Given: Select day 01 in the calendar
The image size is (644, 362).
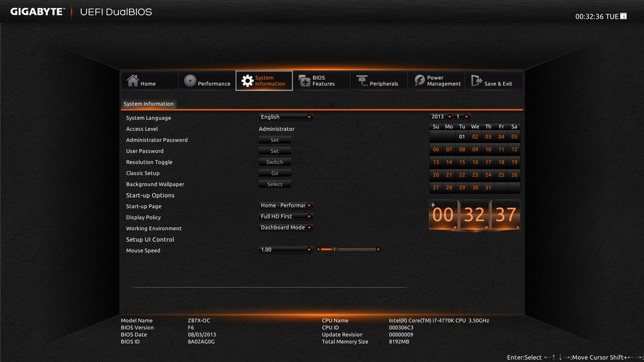Looking at the screenshot, I should point(462,136).
